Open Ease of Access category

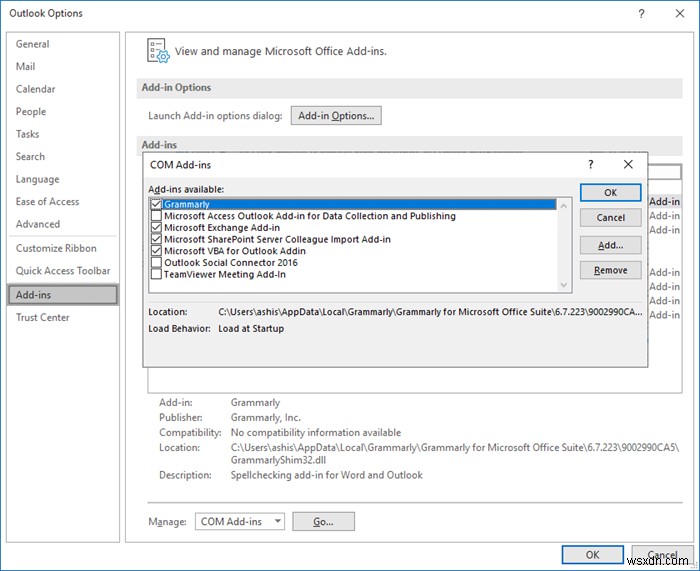pos(47,202)
